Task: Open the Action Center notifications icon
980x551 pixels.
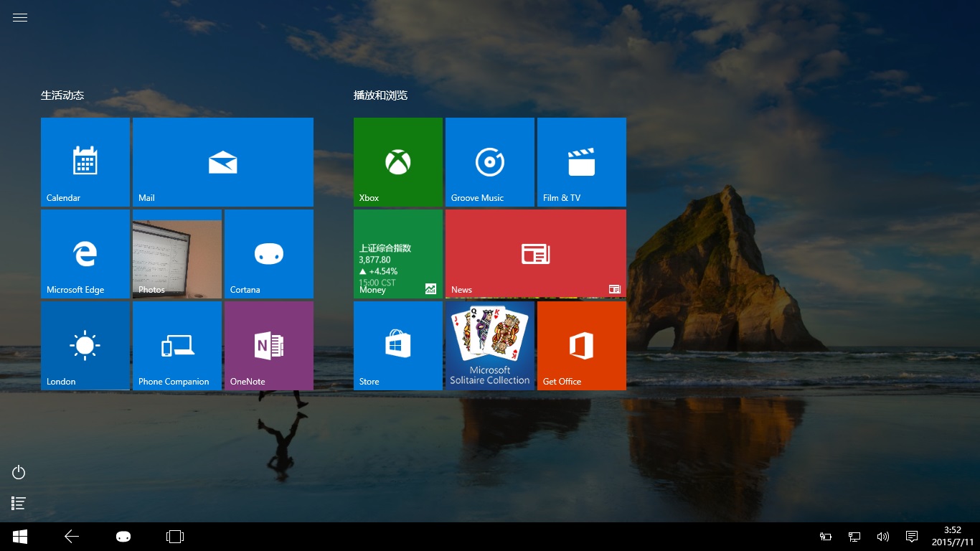Action: [912, 537]
